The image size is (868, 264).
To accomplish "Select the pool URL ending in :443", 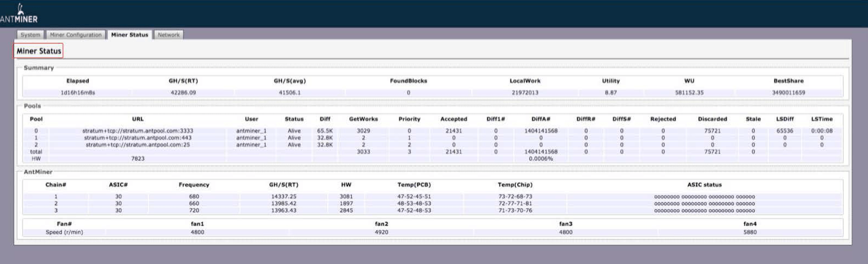I will coord(138,138).
